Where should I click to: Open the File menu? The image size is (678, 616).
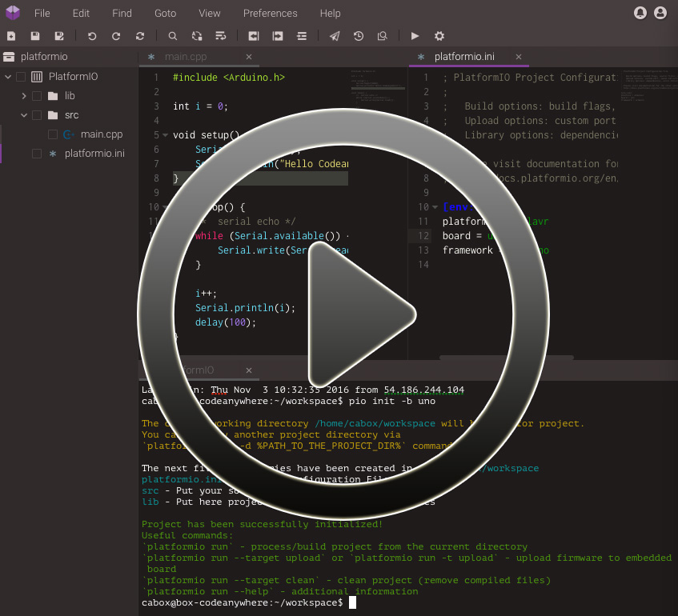[42, 14]
